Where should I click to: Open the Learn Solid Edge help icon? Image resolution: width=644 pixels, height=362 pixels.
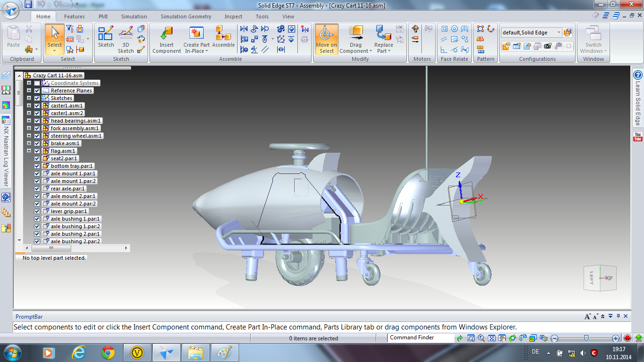pos(638,75)
